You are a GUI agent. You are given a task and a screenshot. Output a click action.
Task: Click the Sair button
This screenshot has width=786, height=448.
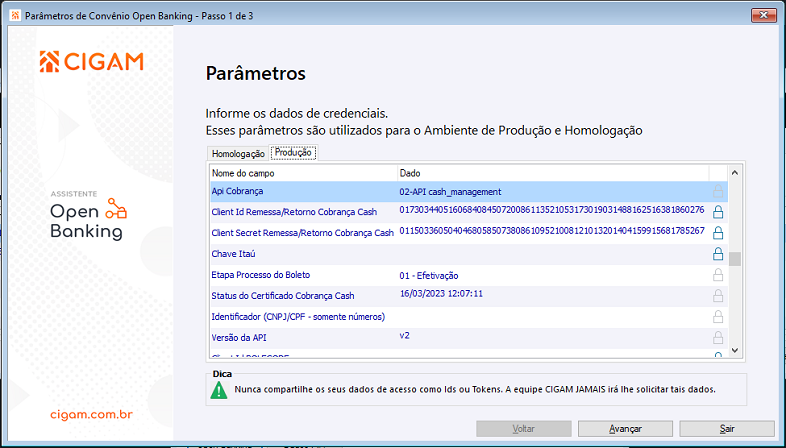[x=727, y=429]
